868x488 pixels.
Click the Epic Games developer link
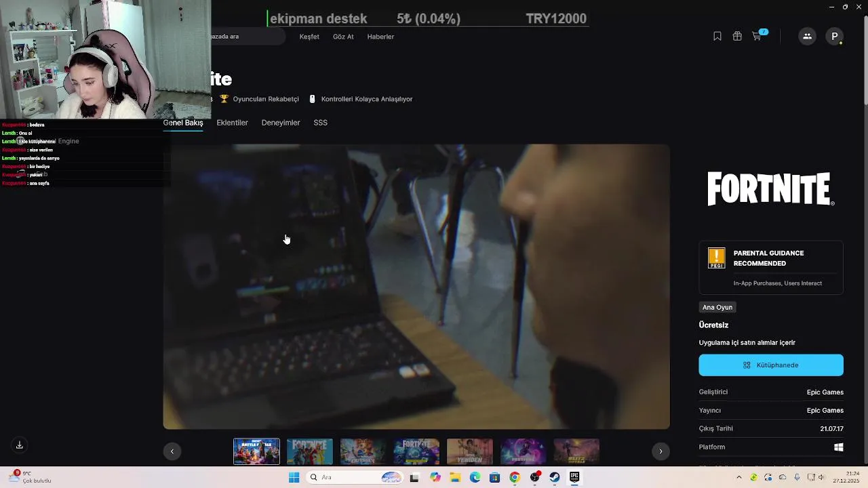pyautogui.click(x=825, y=392)
